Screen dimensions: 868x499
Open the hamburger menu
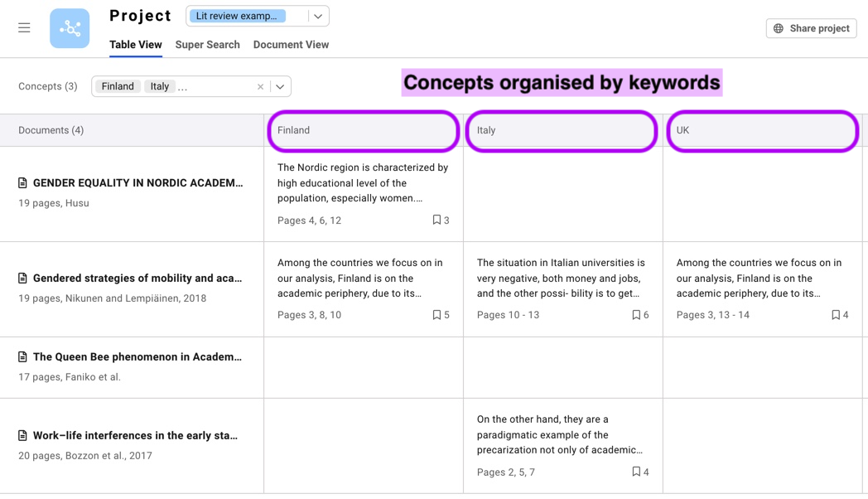24,28
